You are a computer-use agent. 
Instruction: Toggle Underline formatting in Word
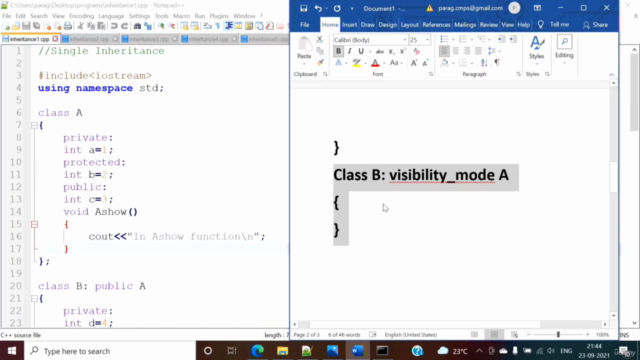(x=361, y=51)
